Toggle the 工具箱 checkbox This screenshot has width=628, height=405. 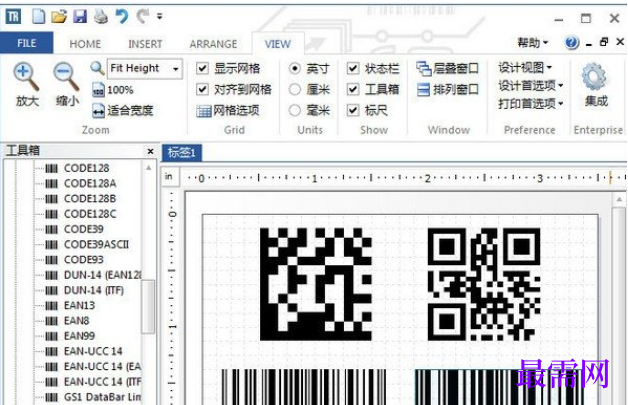point(353,89)
